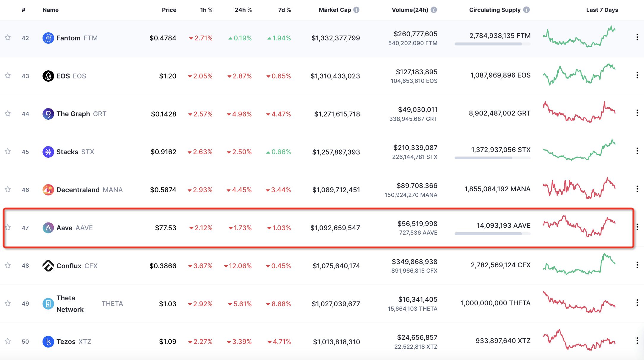Click the Fantom FTM coin logo
644x360 pixels.
[x=48, y=38]
